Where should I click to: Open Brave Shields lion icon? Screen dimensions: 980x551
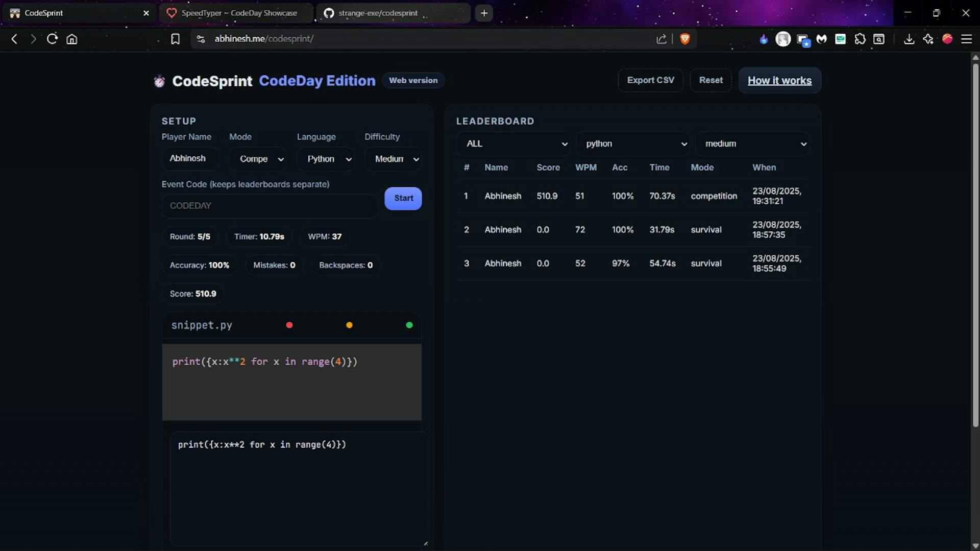[685, 39]
